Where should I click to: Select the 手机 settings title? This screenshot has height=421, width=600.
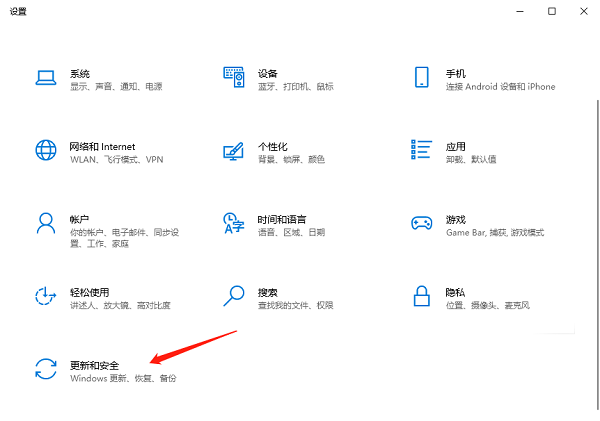pos(455,73)
